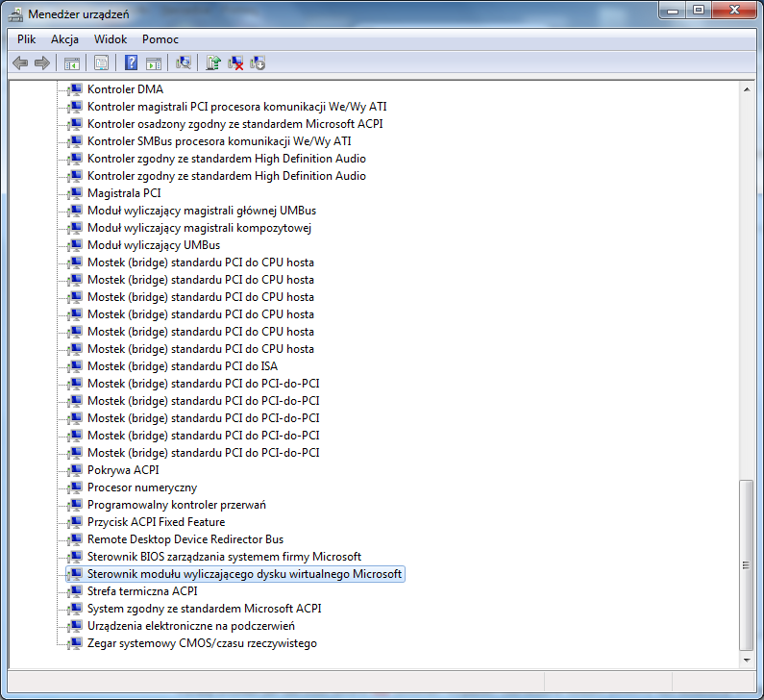Image resolution: width=764 pixels, height=700 pixels.
Task: Click the Disable device toolbar icon
Action: pos(258,62)
